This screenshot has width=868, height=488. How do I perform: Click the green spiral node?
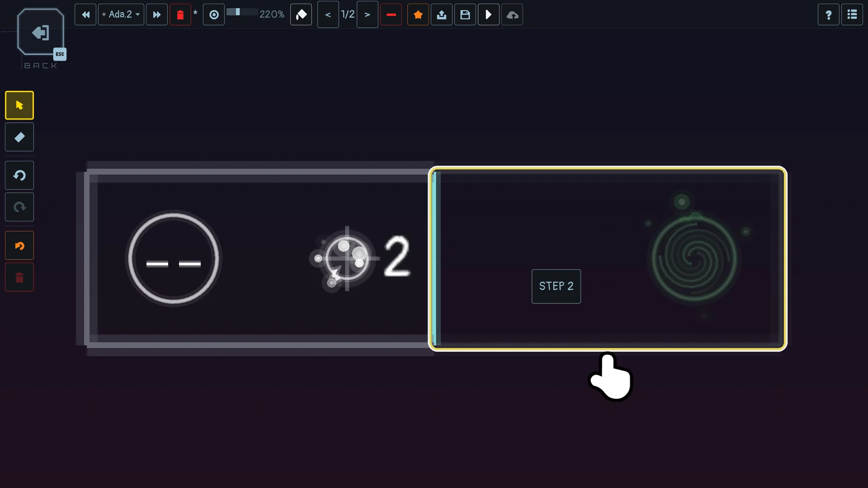[694, 258]
